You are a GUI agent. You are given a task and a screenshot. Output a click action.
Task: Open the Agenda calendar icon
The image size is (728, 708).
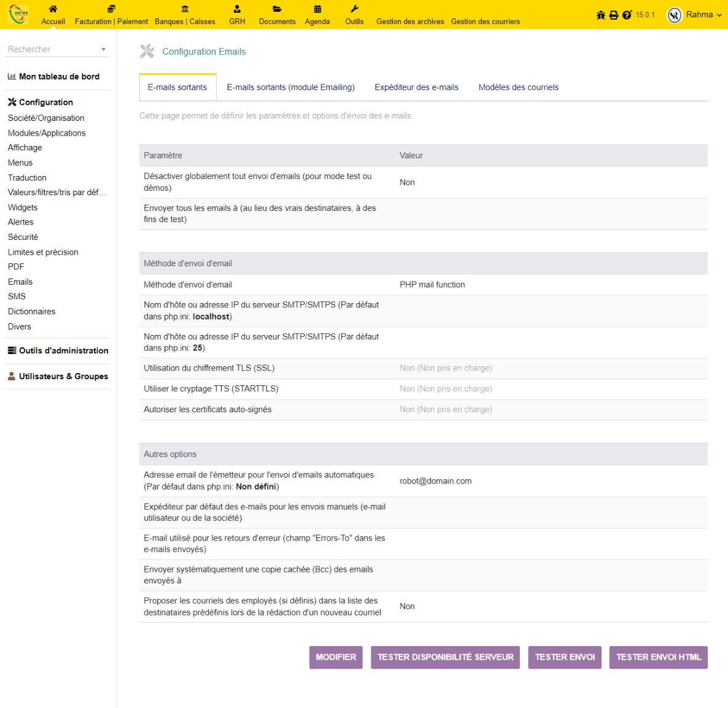pos(317,9)
